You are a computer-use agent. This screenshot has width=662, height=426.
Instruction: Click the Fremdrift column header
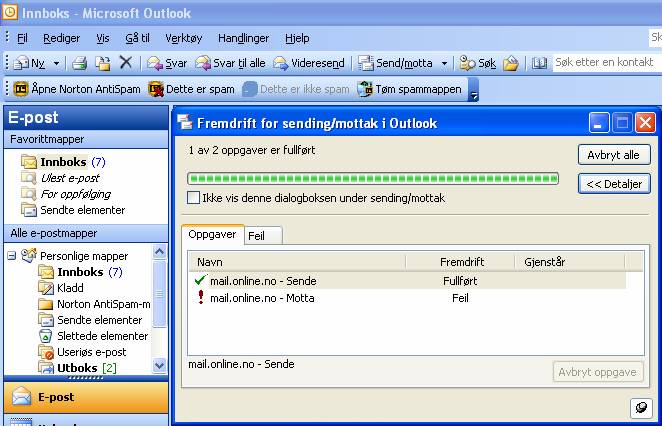[460, 262]
